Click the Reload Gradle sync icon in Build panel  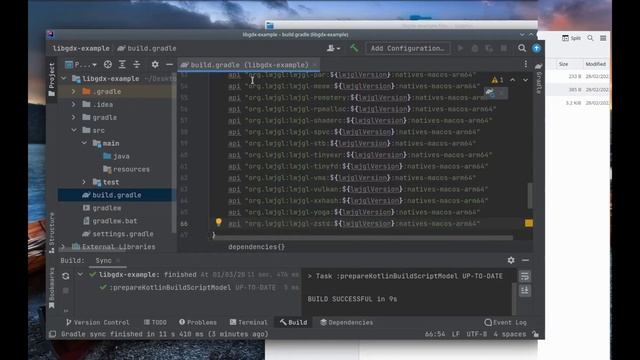point(66,276)
